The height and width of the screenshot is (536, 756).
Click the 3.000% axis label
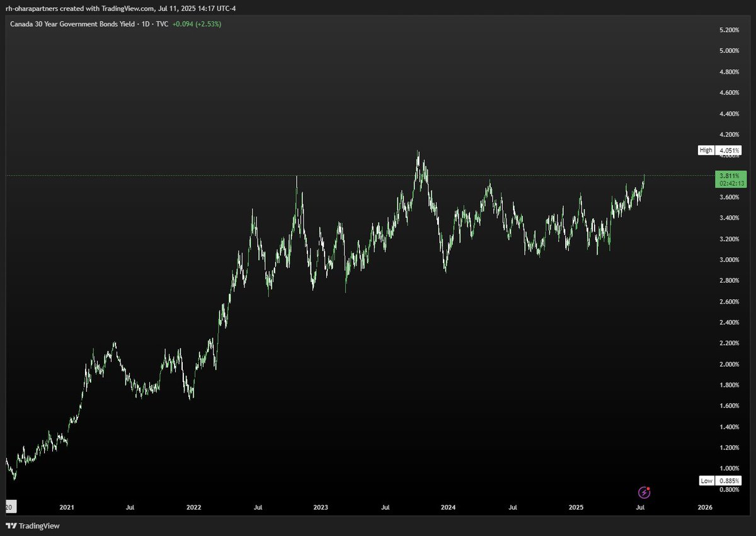(x=729, y=260)
